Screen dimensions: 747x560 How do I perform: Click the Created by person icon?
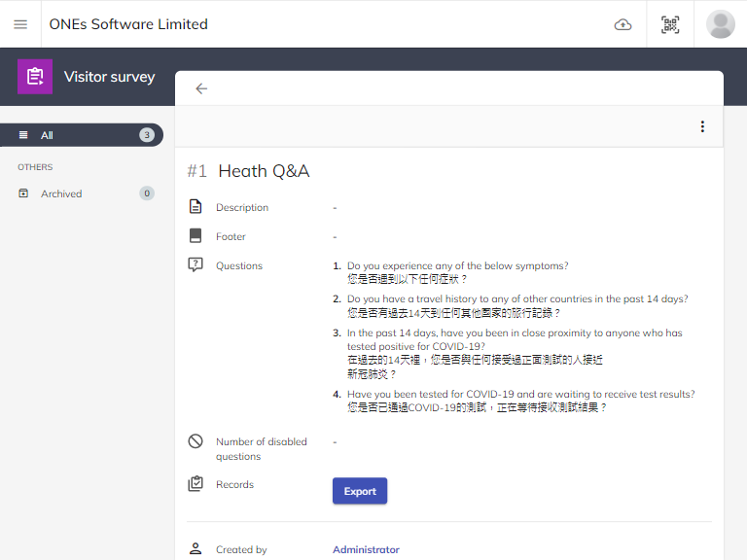(196, 549)
